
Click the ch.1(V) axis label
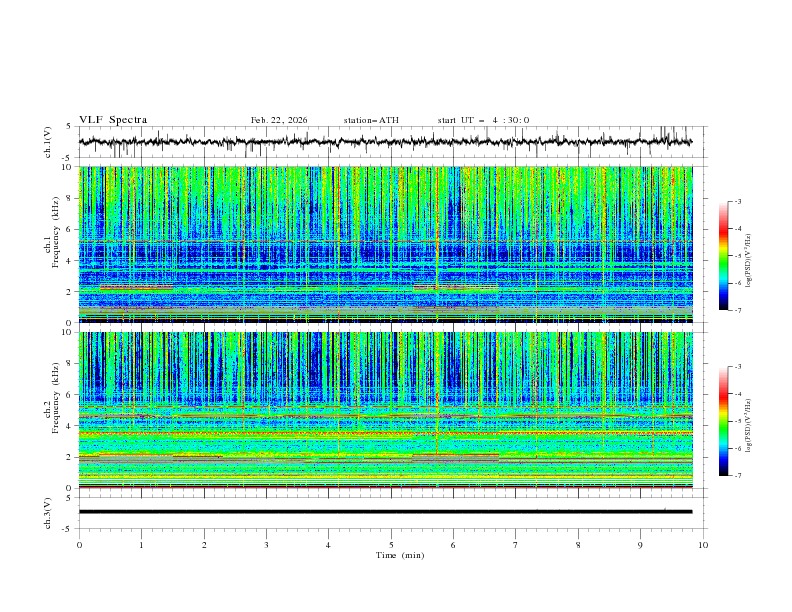click(x=49, y=142)
